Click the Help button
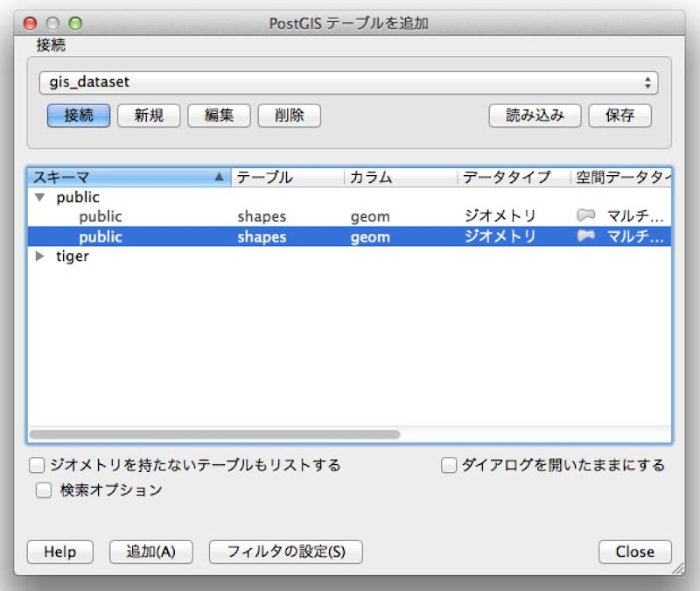The height and width of the screenshot is (591, 700). pyautogui.click(x=59, y=552)
